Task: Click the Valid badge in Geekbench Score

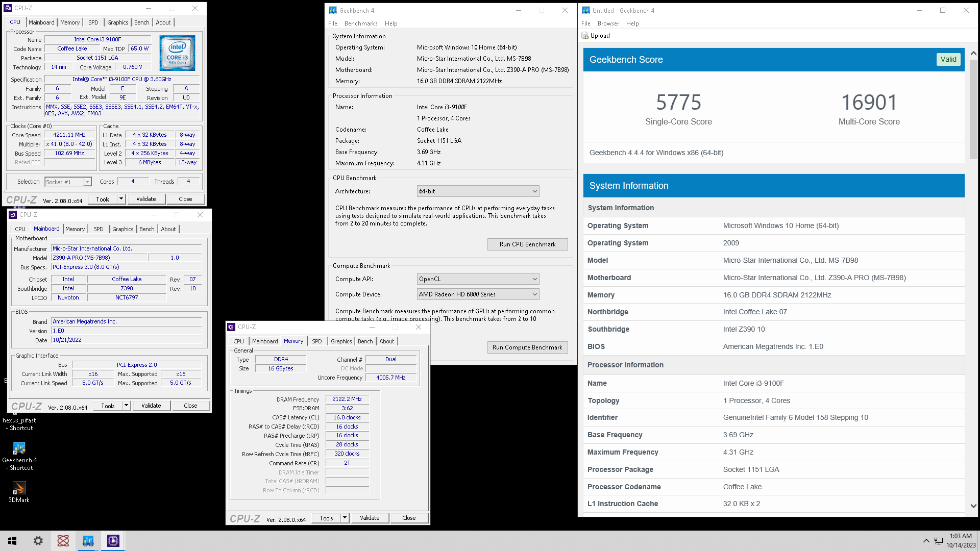Action: (948, 59)
